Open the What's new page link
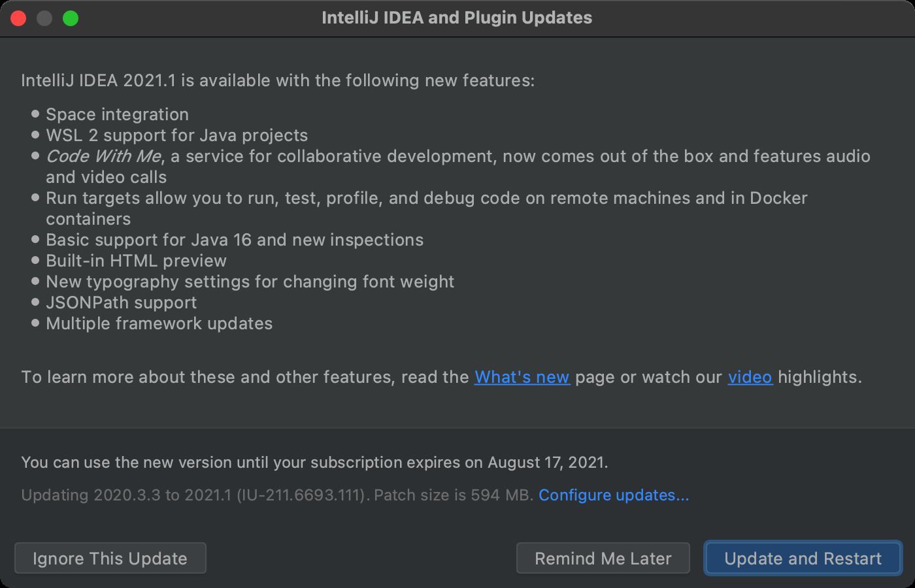Viewport: 915px width, 588px height. (522, 377)
